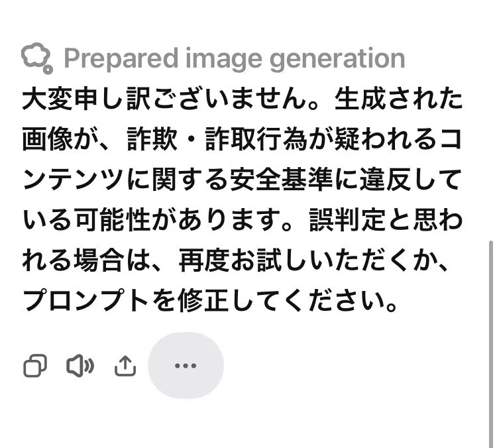Viewport: 497px width, 448px height.
Task: Share the response using the upload-arrow icon
Action: 125,366
